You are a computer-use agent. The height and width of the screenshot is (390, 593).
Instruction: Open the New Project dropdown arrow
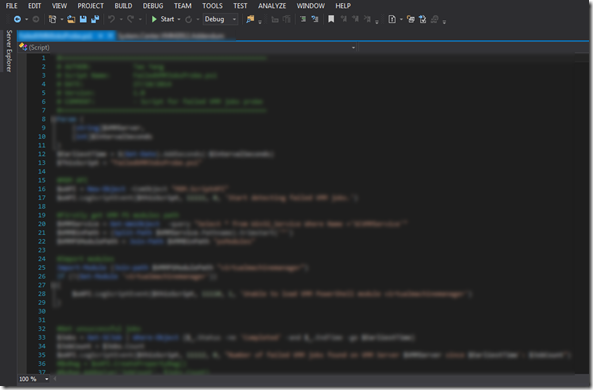coord(62,19)
